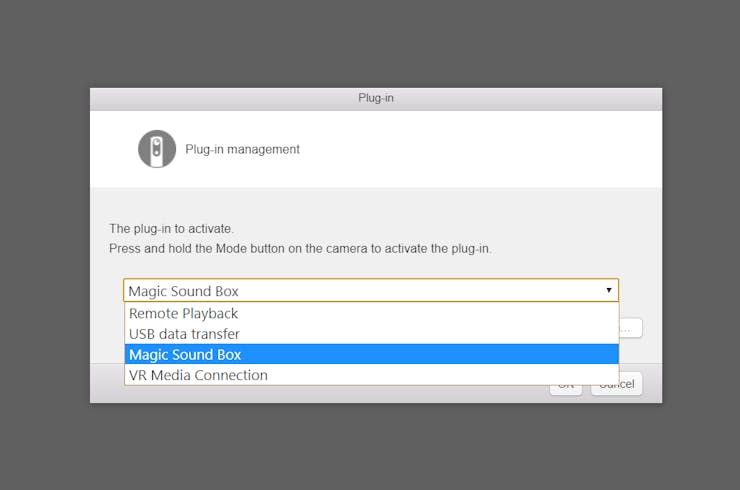The image size is (740, 490).
Task: Click the Plug-in management heading text
Action: 242,149
